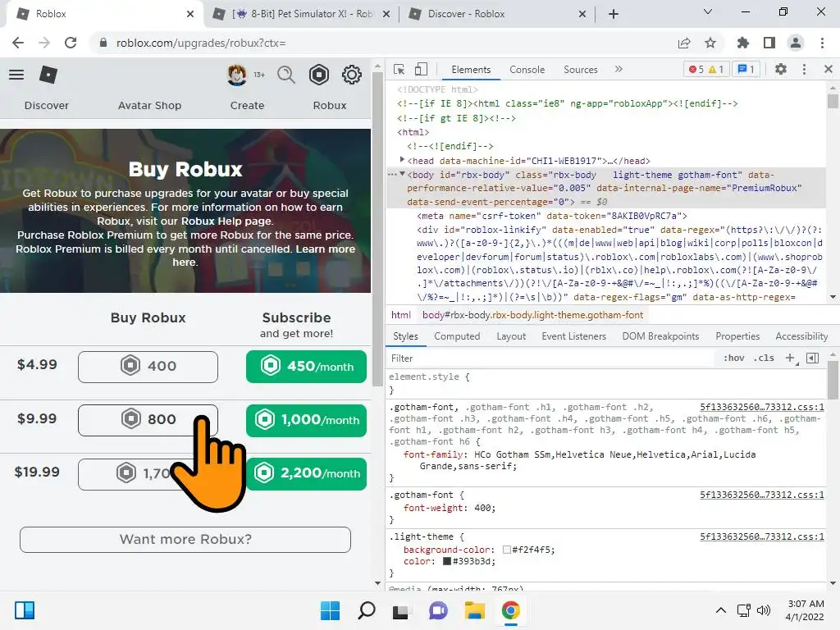Open File Explorer from taskbar
The width and height of the screenshot is (840, 630).
point(475,610)
